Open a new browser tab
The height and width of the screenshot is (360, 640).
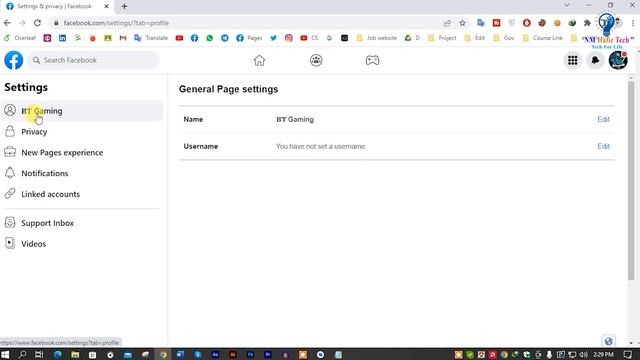tap(124, 7)
